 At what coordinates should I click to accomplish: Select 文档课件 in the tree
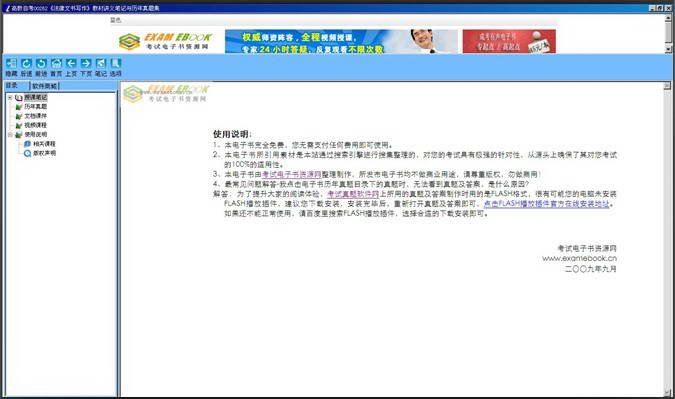pos(36,116)
